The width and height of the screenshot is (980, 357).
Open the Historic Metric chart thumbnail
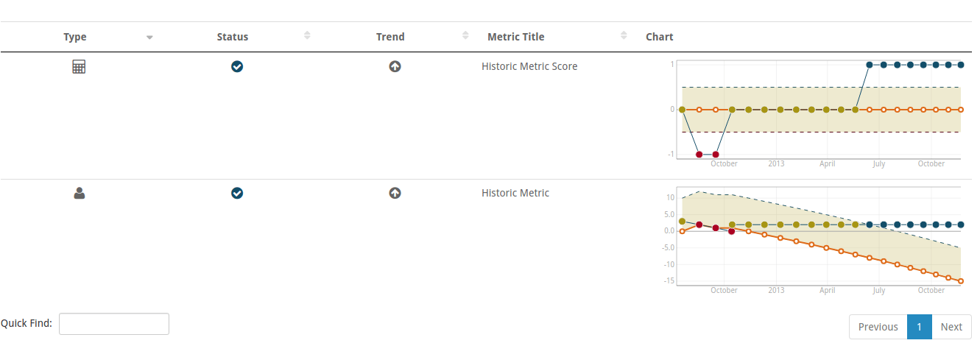pyautogui.click(x=815, y=240)
